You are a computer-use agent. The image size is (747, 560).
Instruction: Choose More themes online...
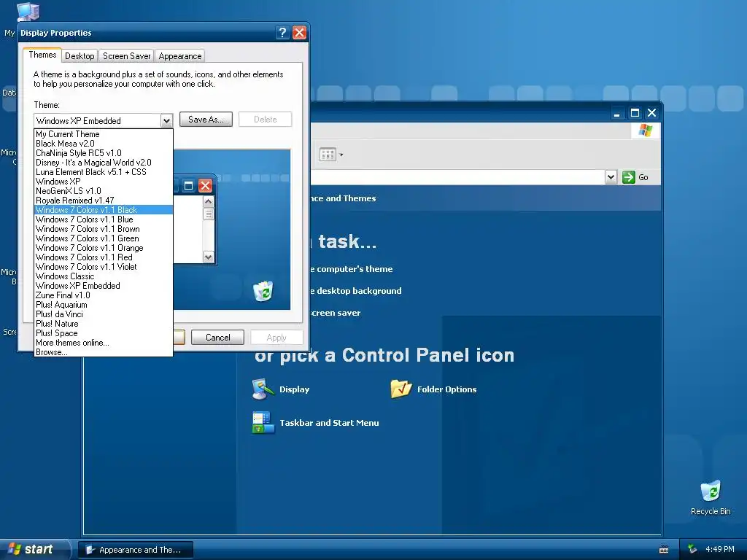coord(104,343)
